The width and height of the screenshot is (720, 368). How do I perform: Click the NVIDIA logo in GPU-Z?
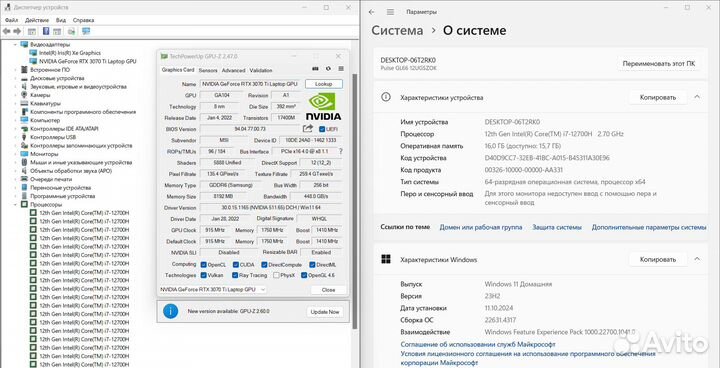[x=323, y=106]
